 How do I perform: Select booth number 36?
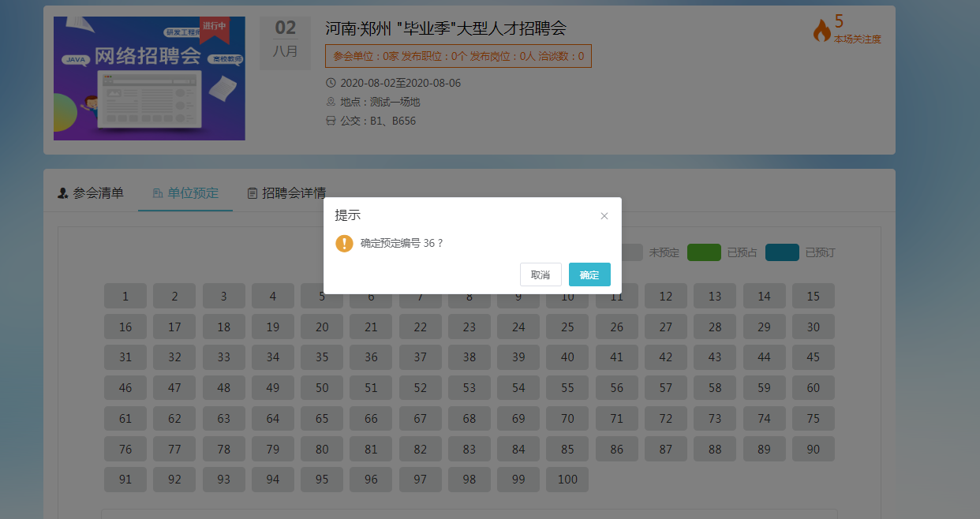(x=371, y=357)
